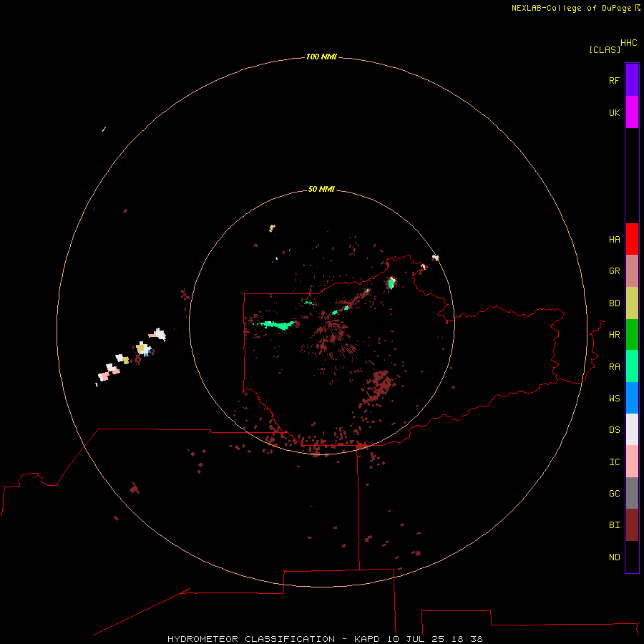Click the DS white legend swatch
Viewport: 644px width, 644px height.
[x=632, y=429]
